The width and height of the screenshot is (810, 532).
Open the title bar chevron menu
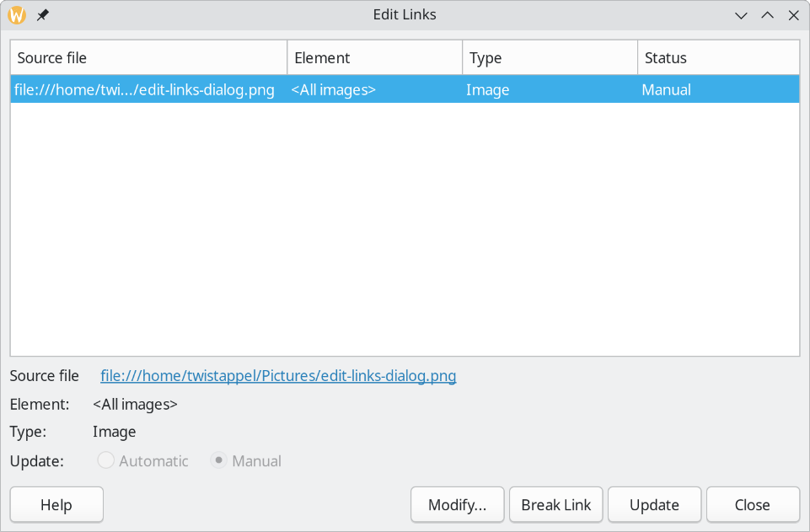coord(740,15)
